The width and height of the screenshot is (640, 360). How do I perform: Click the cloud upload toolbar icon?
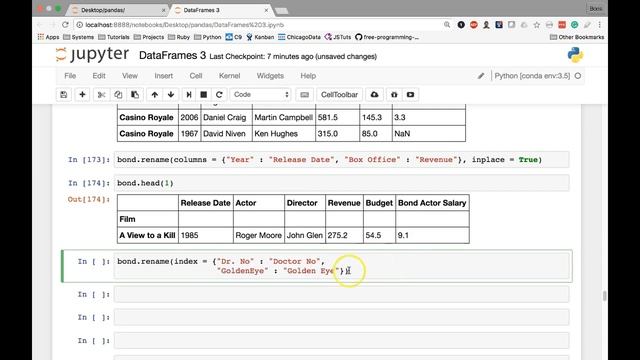point(374,95)
